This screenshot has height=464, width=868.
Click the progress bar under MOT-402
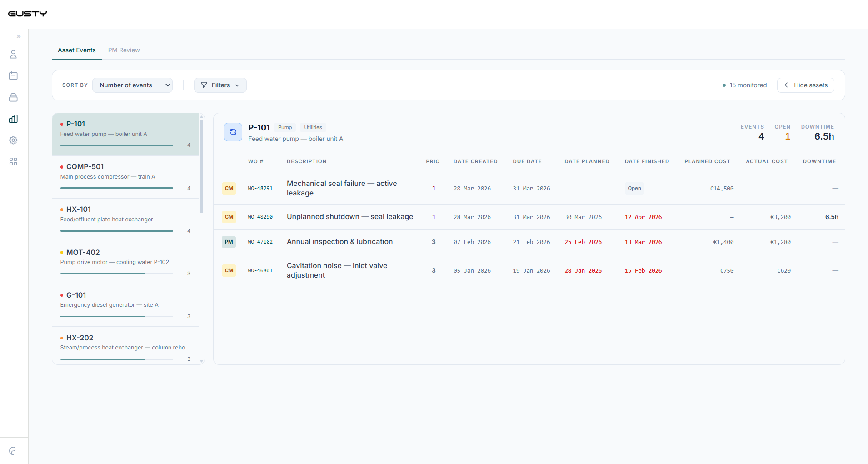pyautogui.click(x=117, y=274)
